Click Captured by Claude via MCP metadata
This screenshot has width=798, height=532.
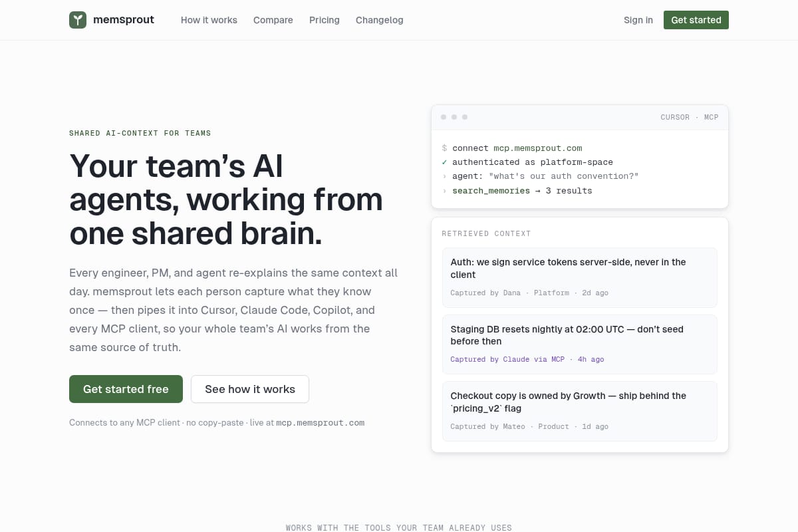coord(527,359)
